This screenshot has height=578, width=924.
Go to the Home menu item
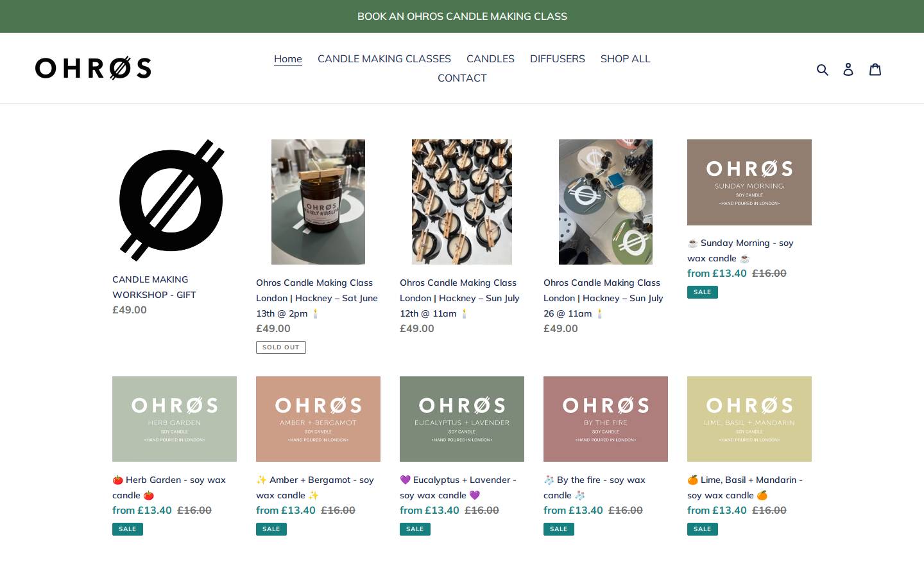[288, 58]
